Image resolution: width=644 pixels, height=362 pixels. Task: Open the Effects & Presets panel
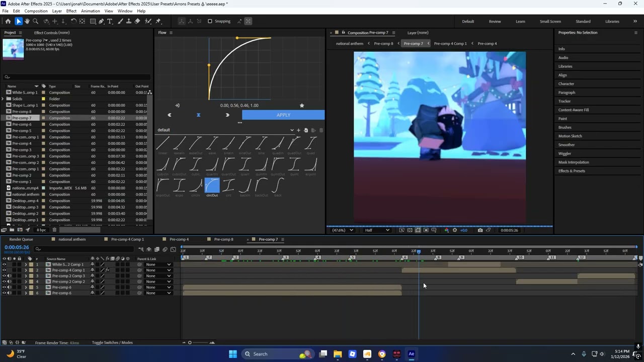click(572, 171)
